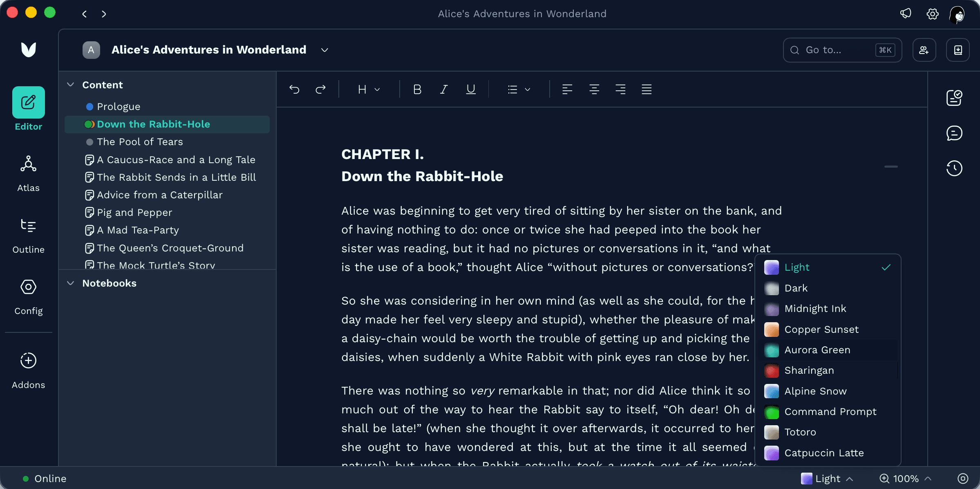This screenshot has height=489, width=980.
Task: Open the comments panel
Action: tap(954, 133)
